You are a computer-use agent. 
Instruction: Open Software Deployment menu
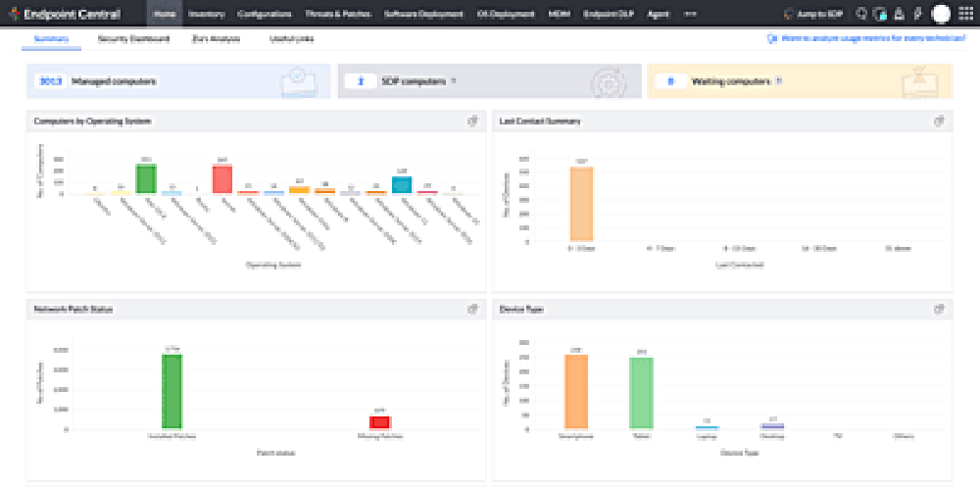point(424,14)
